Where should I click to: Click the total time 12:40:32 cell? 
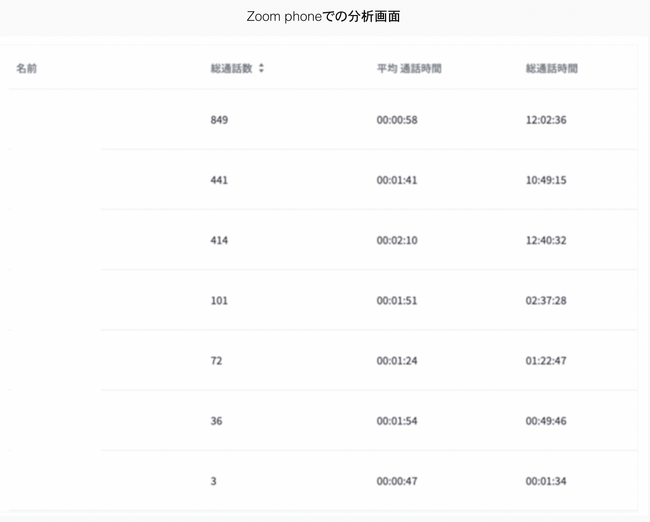[546, 240]
